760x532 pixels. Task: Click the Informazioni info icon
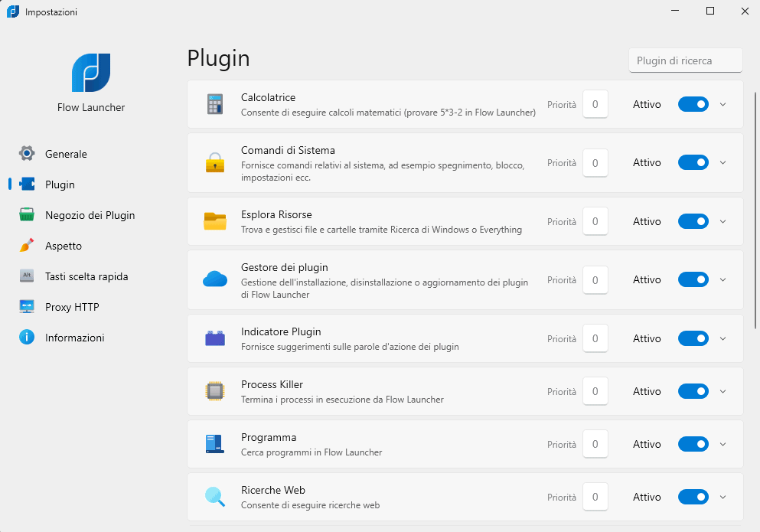(27, 337)
